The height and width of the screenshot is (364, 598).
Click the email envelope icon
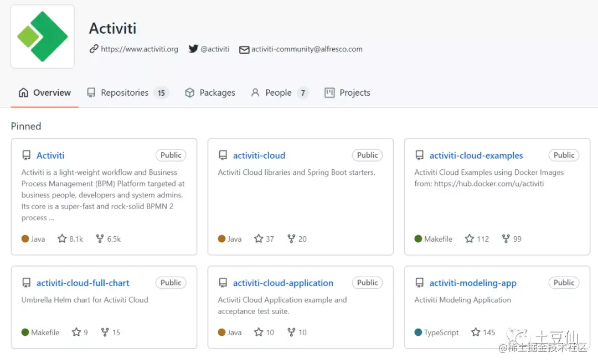pos(244,49)
